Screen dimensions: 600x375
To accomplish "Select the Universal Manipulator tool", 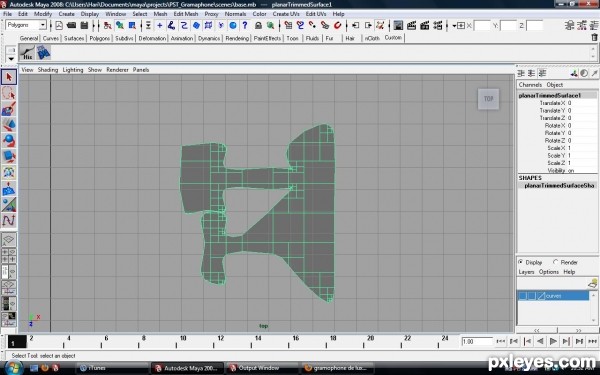I will pyautogui.click(x=9, y=172).
